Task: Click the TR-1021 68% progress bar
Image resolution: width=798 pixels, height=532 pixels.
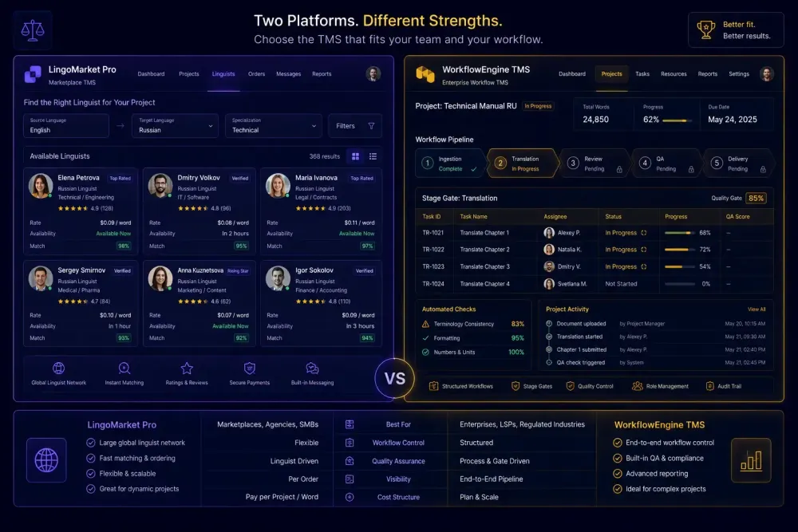Action: 680,233
